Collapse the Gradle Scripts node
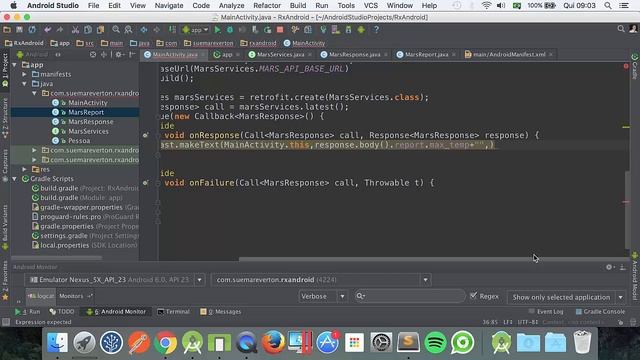This screenshot has width=640, height=360. click(15, 179)
